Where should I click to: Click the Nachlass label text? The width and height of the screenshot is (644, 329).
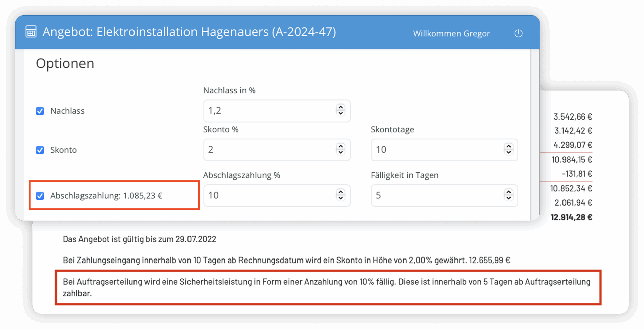coord(67,111)
